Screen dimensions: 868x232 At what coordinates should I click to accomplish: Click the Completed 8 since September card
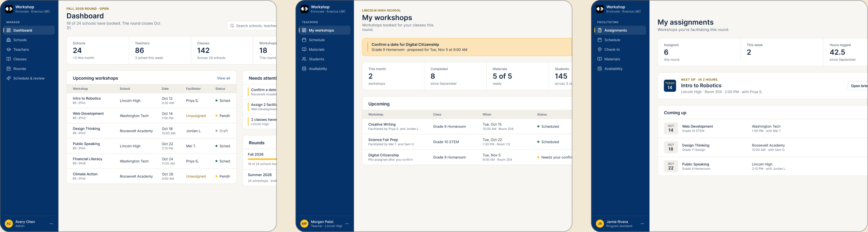tap(455, 76)
